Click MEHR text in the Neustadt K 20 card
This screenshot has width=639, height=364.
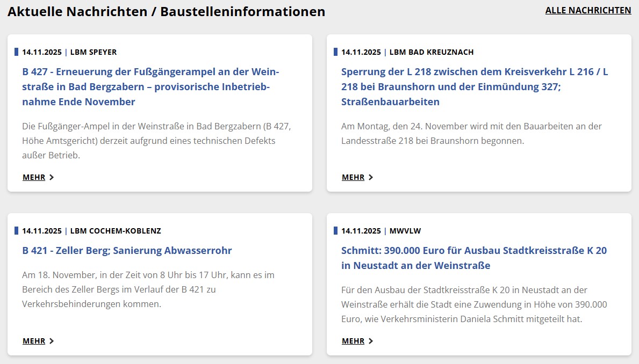coord(353,341)
